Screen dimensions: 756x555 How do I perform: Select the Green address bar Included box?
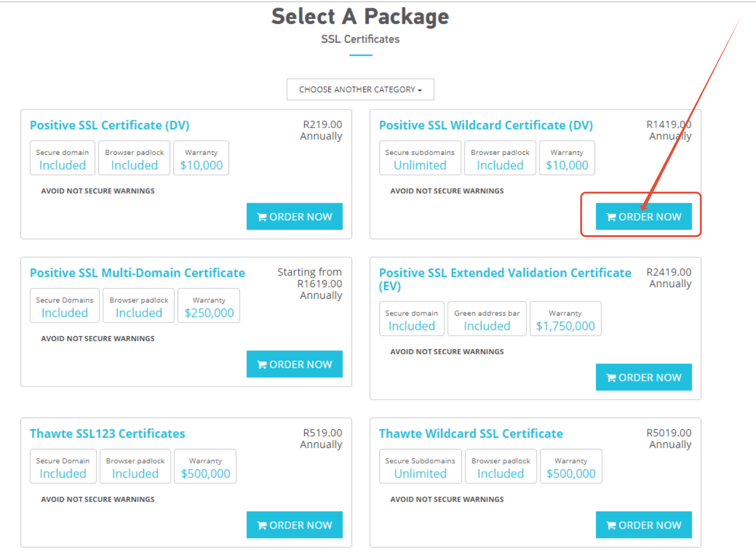pos(487,319)
